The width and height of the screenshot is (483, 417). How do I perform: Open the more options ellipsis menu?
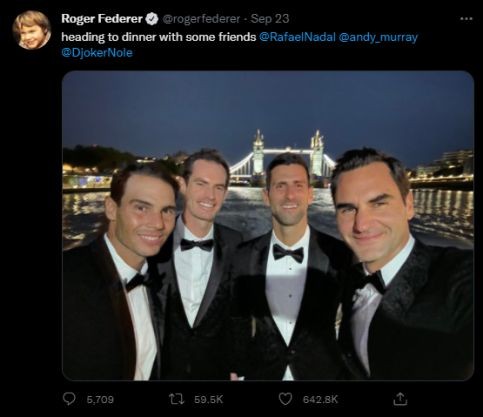click(x=466, y=19)
